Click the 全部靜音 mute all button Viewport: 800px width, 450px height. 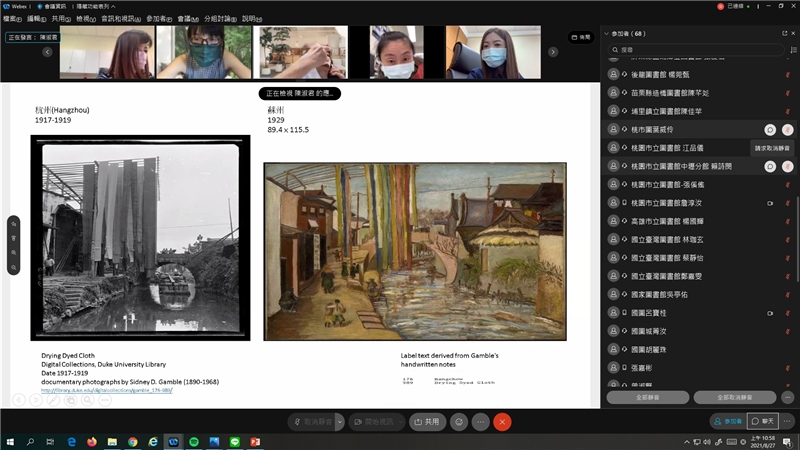coord(647,397)
